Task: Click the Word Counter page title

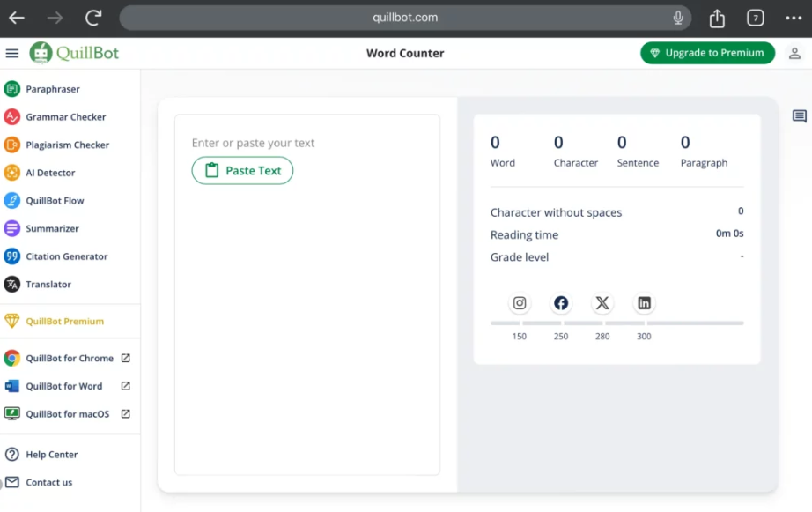Action: (405, 53)
